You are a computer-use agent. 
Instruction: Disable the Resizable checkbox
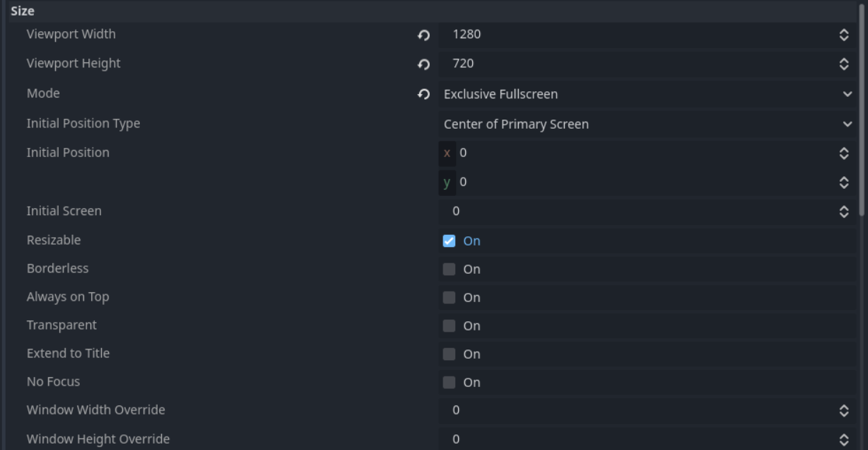(449, 241)
